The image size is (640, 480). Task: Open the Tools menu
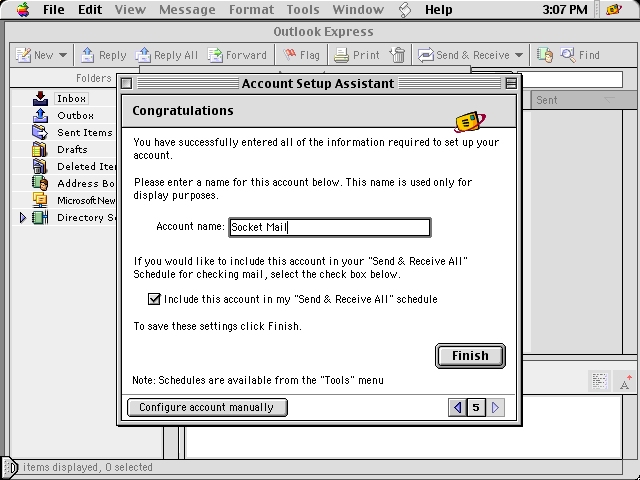tap(303, 9)
